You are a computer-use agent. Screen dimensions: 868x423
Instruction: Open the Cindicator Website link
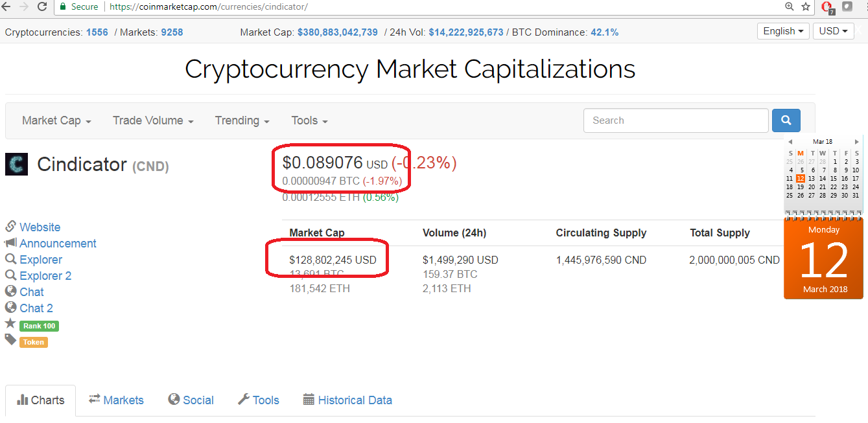coord(40,227)
